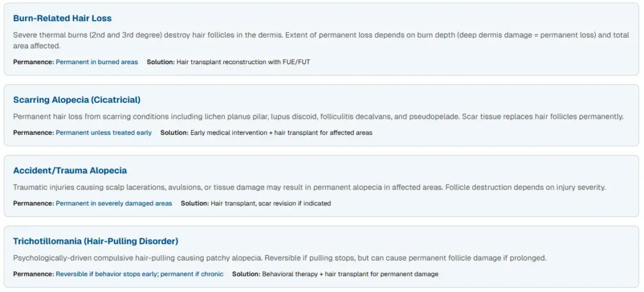The image size is (644, 292).
Task: Click the Solution label in the Accident/Trauma card
Action: coord(194,203)
